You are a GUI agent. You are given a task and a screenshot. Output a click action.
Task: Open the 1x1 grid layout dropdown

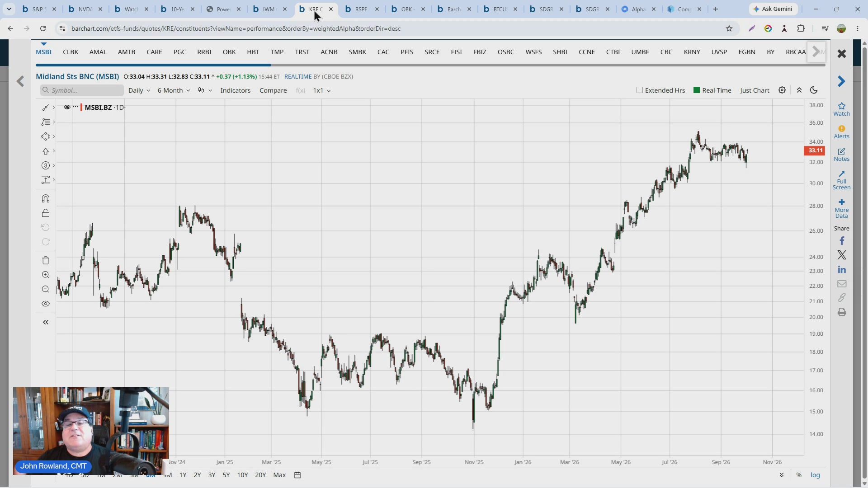coord(321,90)
